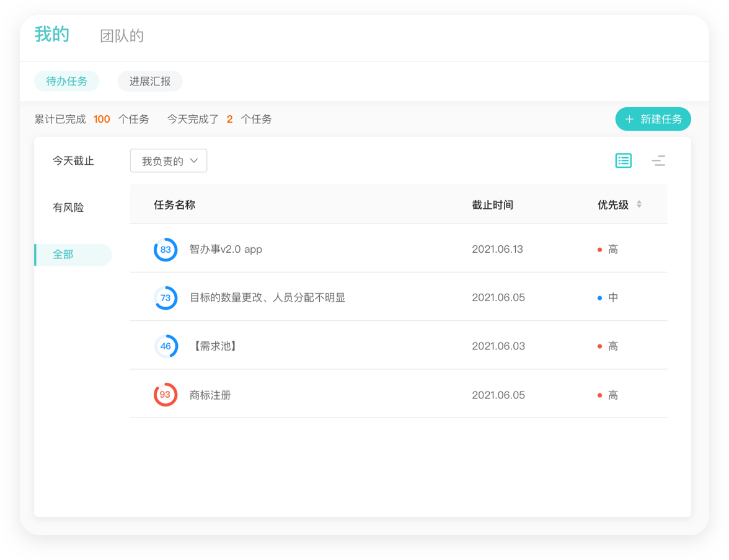Open task 目标的数量更改、人员分配不明显
This screenshot has width=729, height=560.
tap(267, 298)
